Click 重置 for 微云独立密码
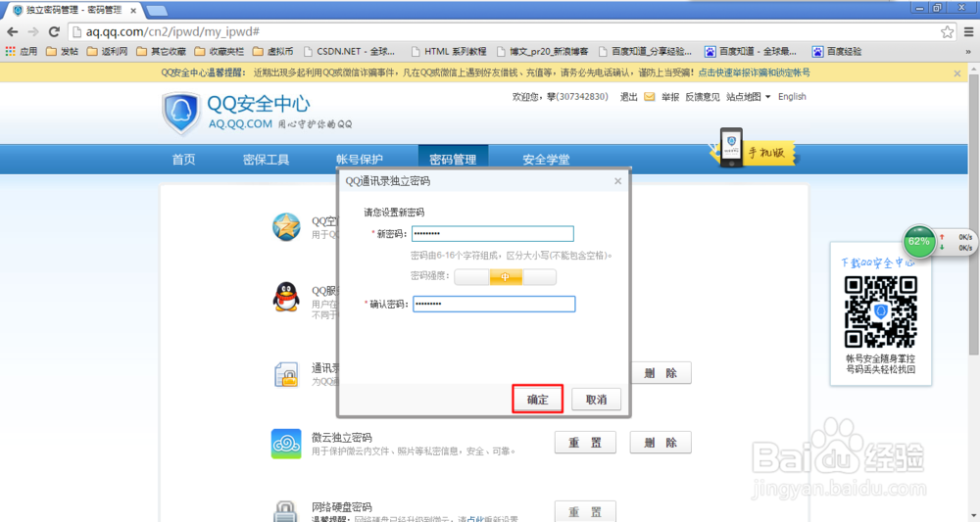This screenshot has width=980, height=522. (586, 443)
